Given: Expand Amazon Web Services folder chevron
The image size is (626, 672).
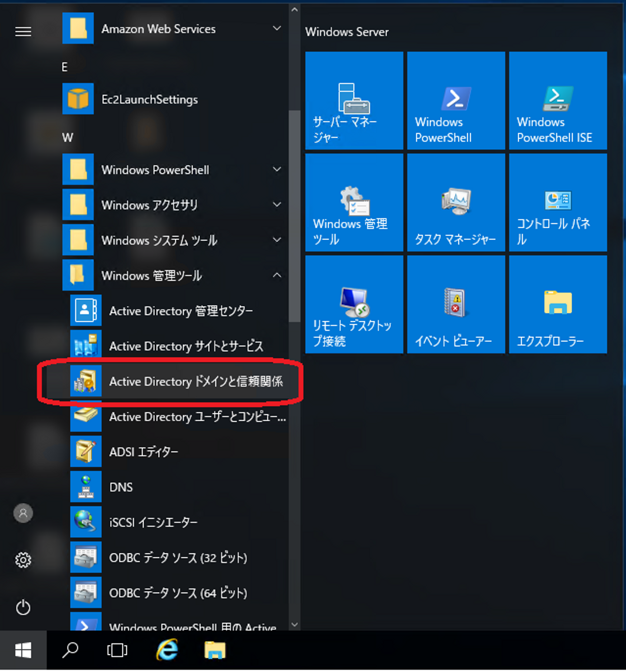Looking at the screenshot, I should coord(277,28).
